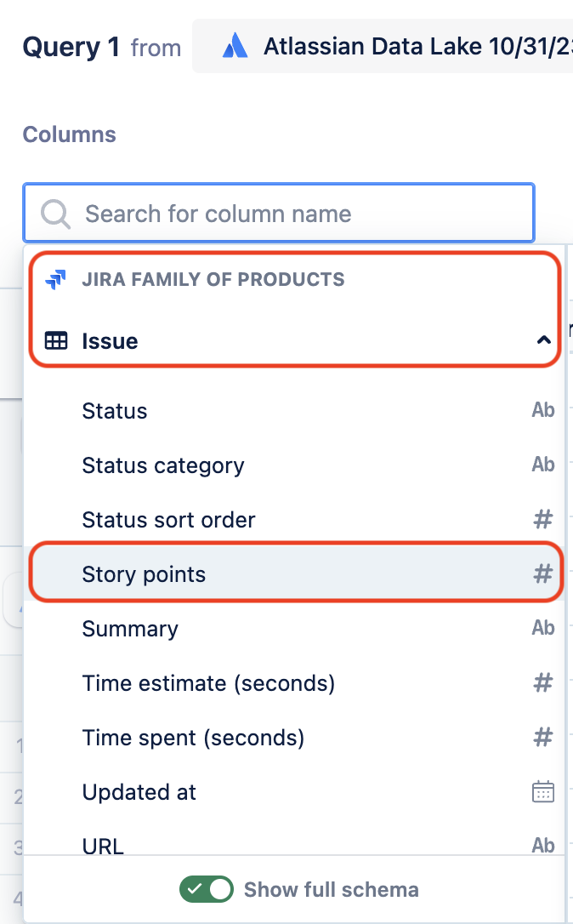573x924 pixels.
Task: Click the search magnifier icon
Action: 54,214
